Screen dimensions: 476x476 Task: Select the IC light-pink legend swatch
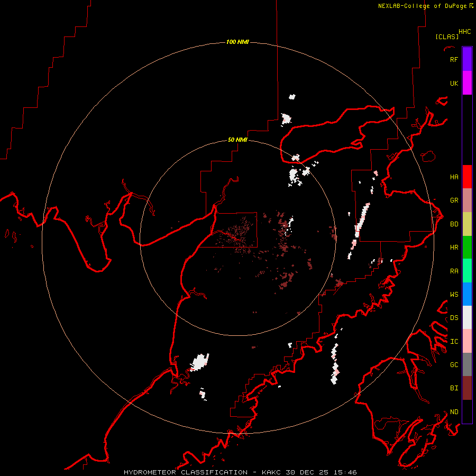point(467,341)
